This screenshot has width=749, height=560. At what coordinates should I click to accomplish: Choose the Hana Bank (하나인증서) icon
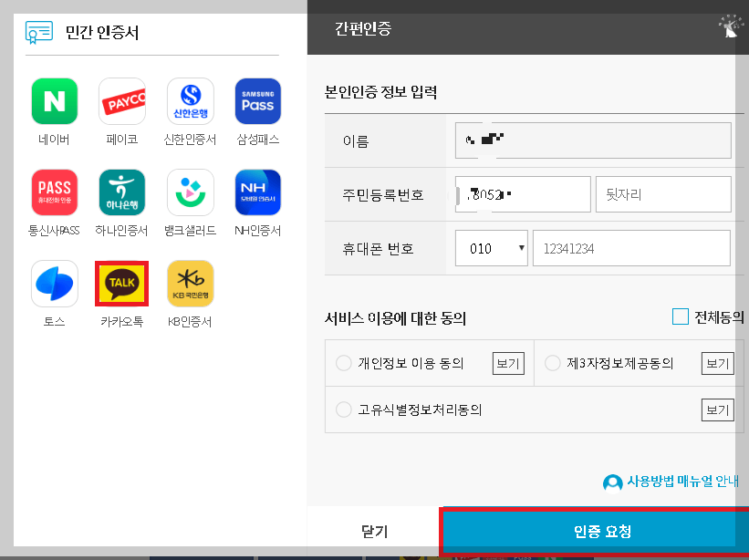(122, 192)
